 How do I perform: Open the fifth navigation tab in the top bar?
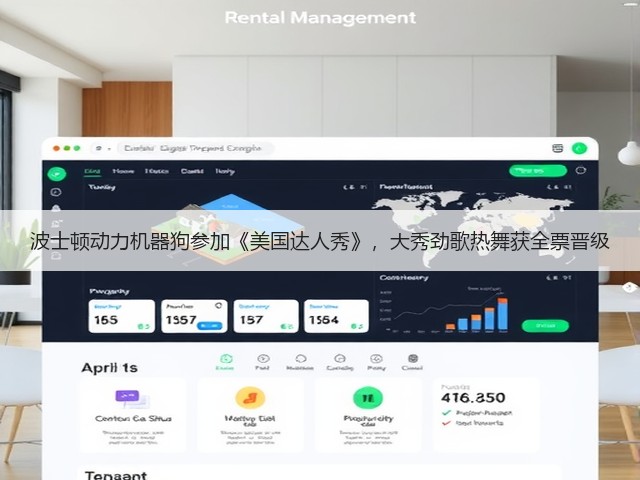(x=225, y=171)
